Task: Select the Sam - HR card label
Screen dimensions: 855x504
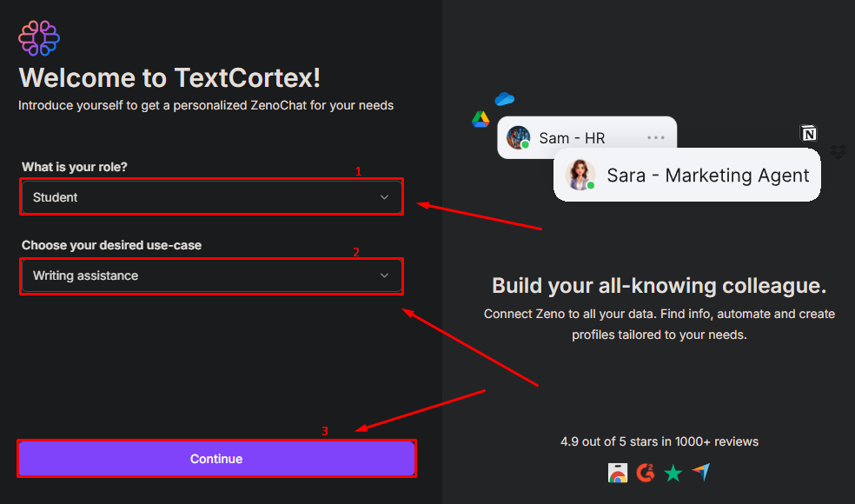Action: tap(572, 137)
